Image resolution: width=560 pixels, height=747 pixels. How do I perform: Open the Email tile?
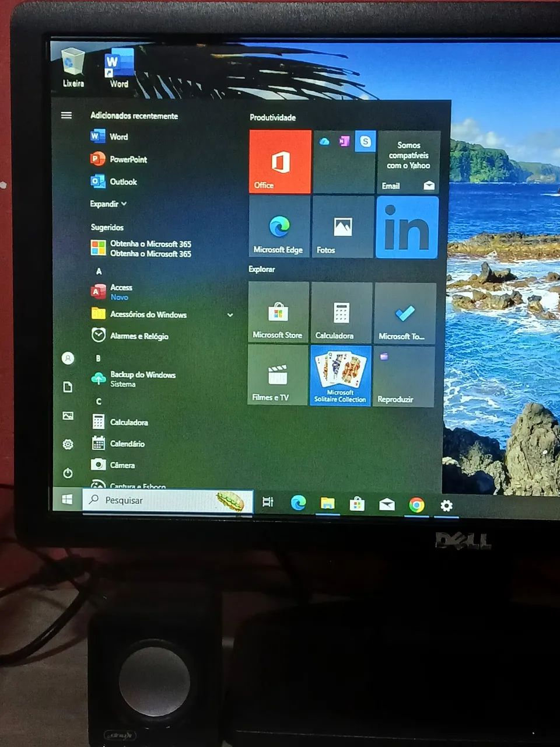point(408,162)
